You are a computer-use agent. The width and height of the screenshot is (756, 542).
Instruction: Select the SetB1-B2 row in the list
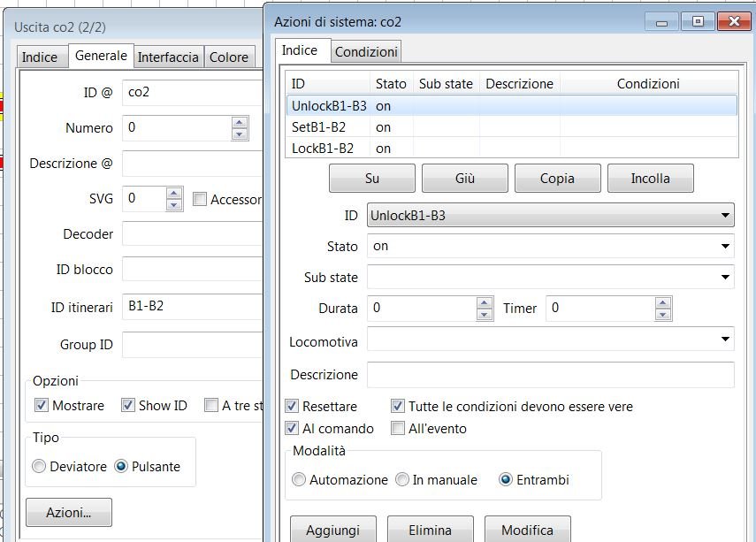coord(318,127)
